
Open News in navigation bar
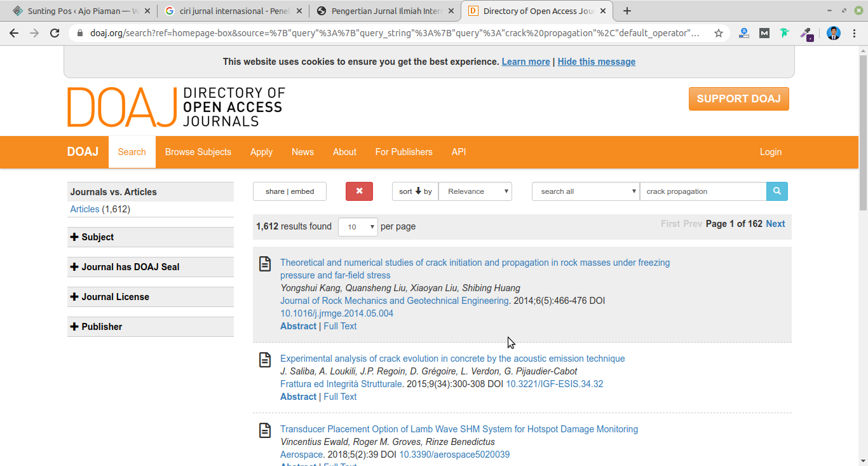(x=302, y=152)
